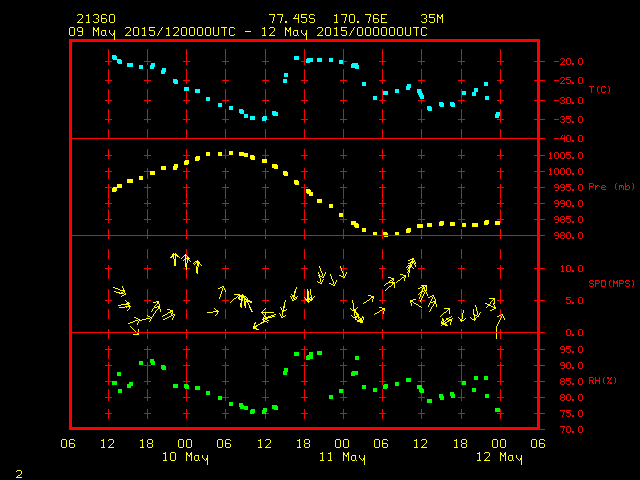The height and width of the screenshot is (480, 640).
Task: Click the 95.0 humidity tick value
Action: point(571,350)
